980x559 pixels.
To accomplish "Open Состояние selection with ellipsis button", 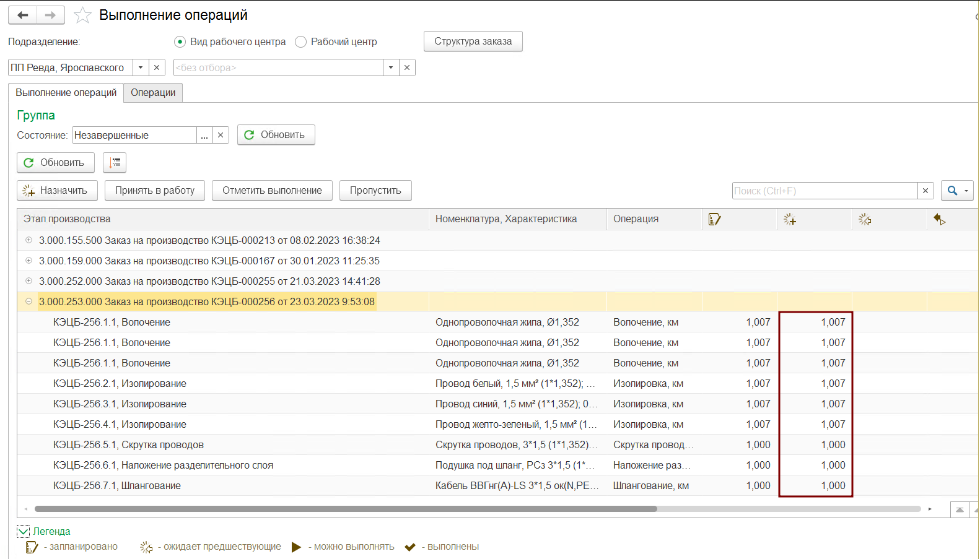I will (x=204, y=135).
